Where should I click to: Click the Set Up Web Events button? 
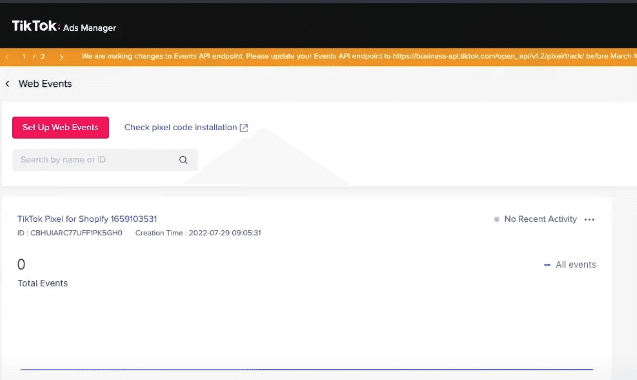[x=61, y=128]
